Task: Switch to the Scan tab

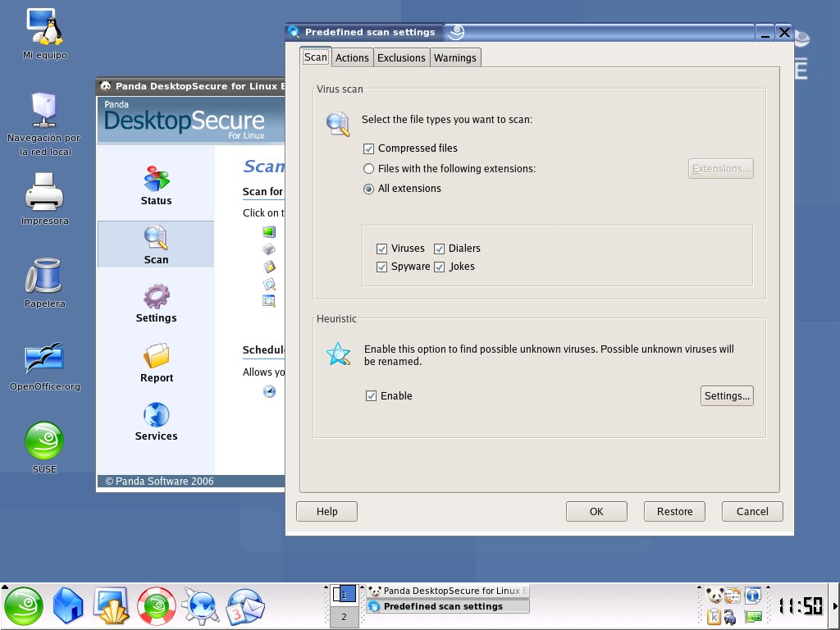Action: (x=316, y=57)
